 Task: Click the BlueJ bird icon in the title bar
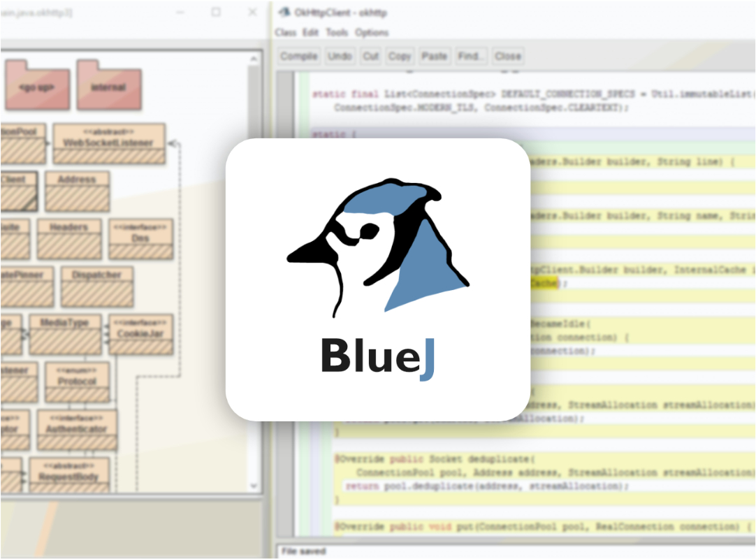(283, 12)
